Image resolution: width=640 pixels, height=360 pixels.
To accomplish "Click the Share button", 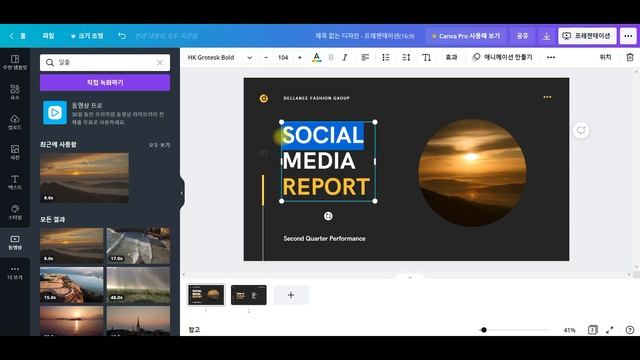I will click(522, 36).
